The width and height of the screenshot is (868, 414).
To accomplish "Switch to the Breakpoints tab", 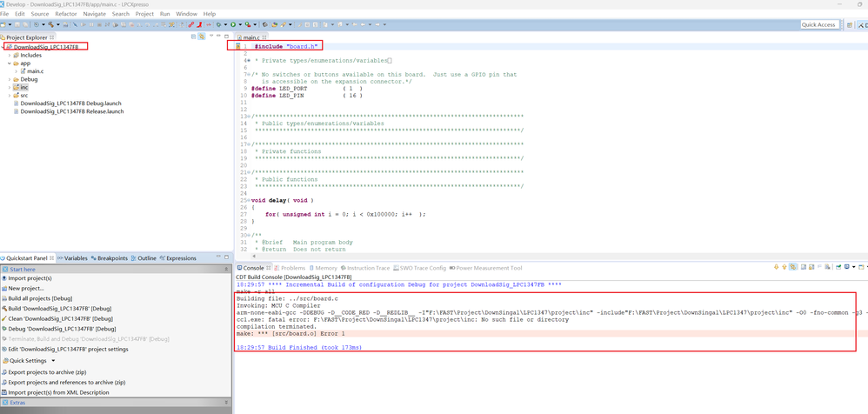I will pos(109,258).
